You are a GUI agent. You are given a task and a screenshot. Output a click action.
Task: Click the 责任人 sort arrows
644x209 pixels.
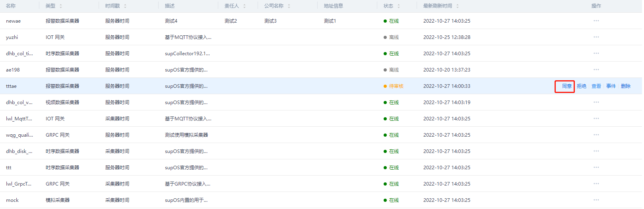(x=244, y=6)
